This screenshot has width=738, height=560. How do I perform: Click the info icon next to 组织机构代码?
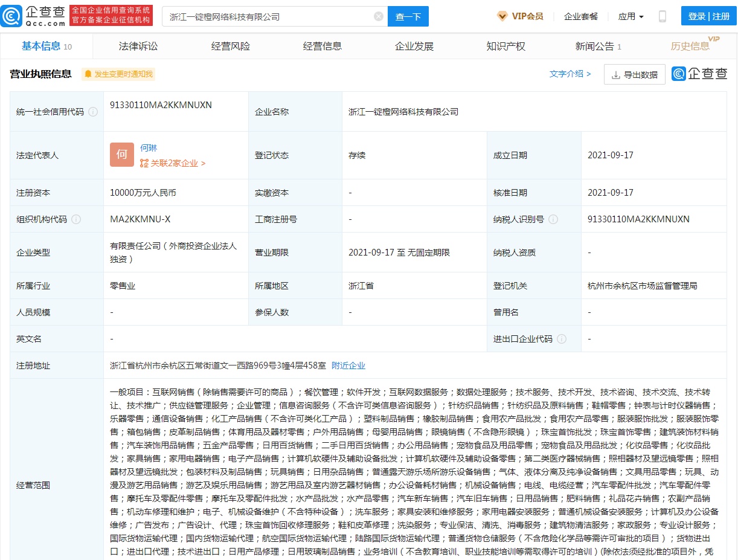coord(76,219)
